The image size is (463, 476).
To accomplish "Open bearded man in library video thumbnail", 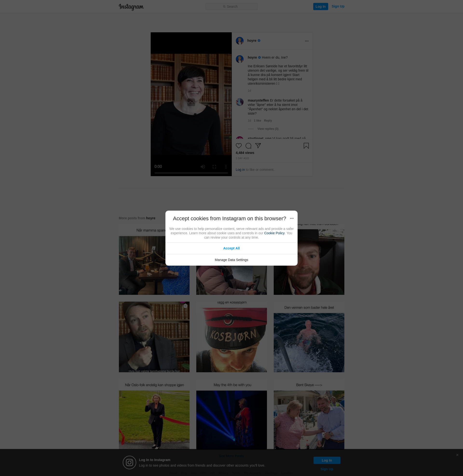I will (154, 337).
